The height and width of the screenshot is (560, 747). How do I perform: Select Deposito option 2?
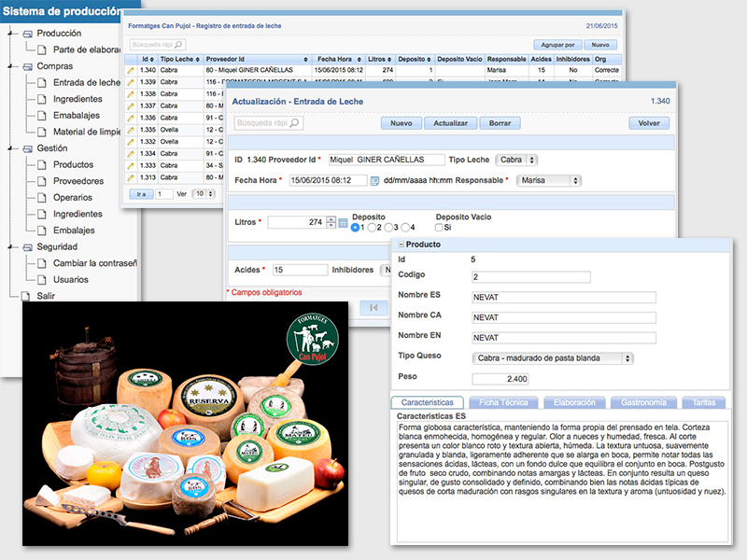[372, 228]
